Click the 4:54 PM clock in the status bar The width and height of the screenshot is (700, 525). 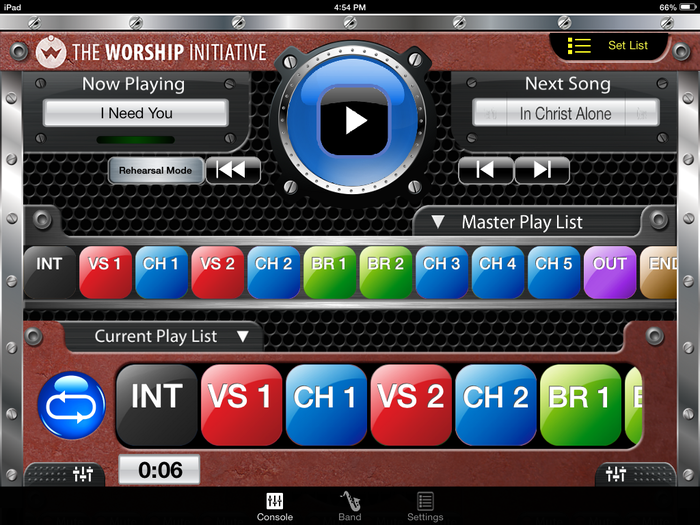pos(350,7)
